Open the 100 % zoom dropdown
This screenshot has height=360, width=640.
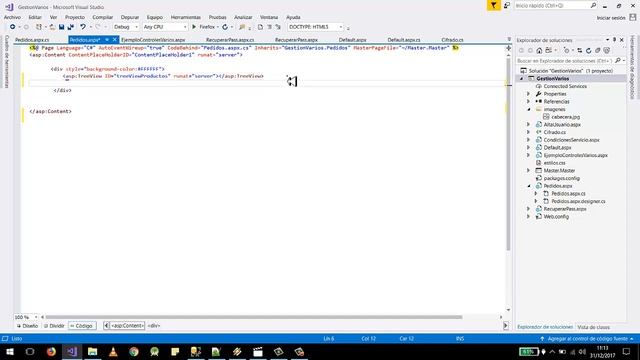click(26, 317)
